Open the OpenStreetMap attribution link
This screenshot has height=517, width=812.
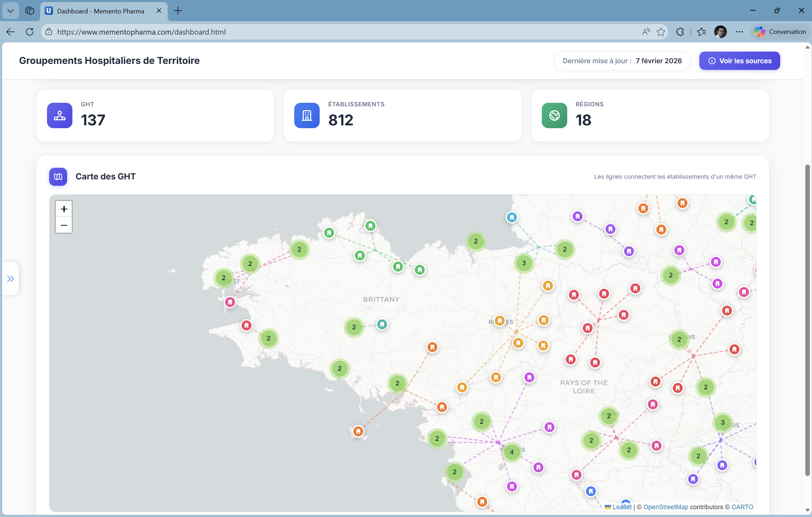coord(665,507)
